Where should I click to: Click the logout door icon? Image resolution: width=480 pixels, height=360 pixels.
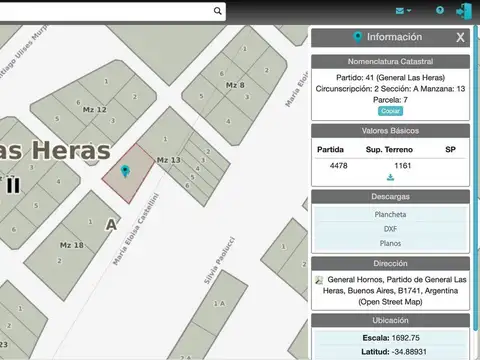pos(464,11)
